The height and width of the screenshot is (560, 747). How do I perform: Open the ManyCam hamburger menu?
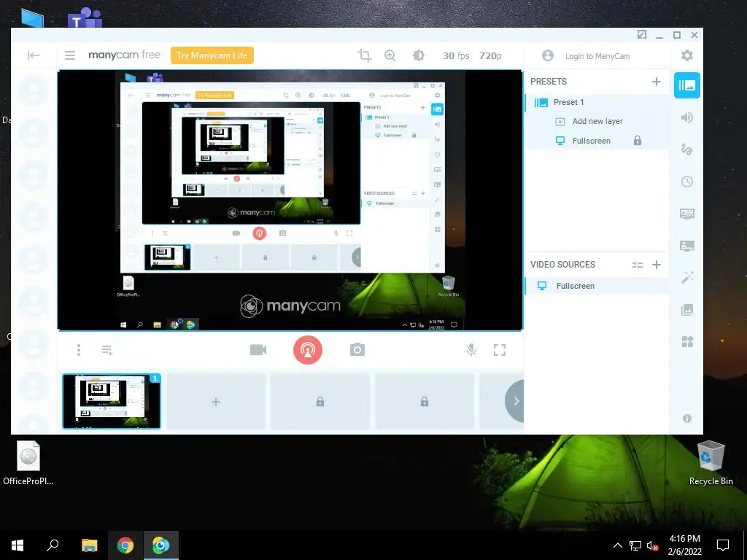tap(70, 55)
